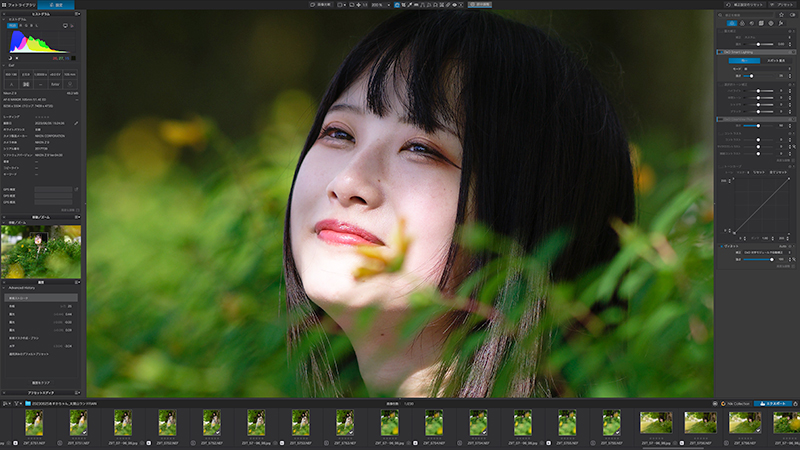Collapse the Histogram sub-section chevron
The height and width of the screenshot is (450, 800).
[4, 19]
